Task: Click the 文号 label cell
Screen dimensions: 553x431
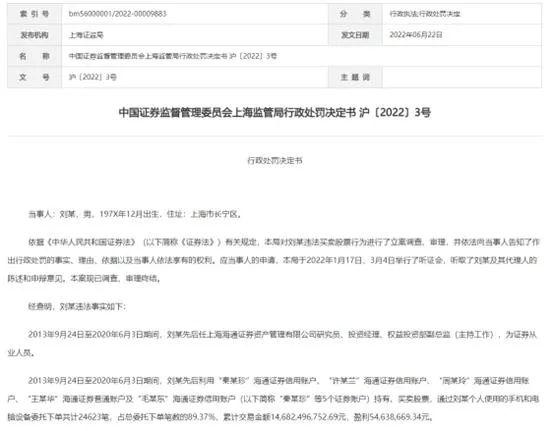Action: pos(35,77)
